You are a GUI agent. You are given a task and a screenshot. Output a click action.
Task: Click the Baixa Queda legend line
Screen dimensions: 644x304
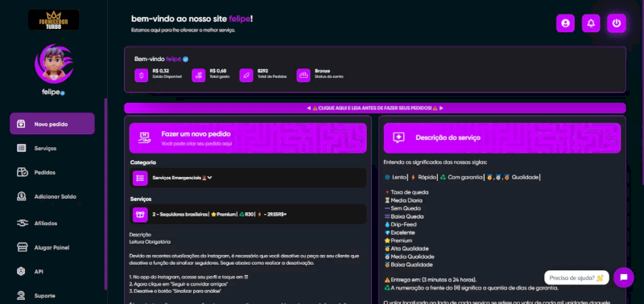click(x=404, y=216)
